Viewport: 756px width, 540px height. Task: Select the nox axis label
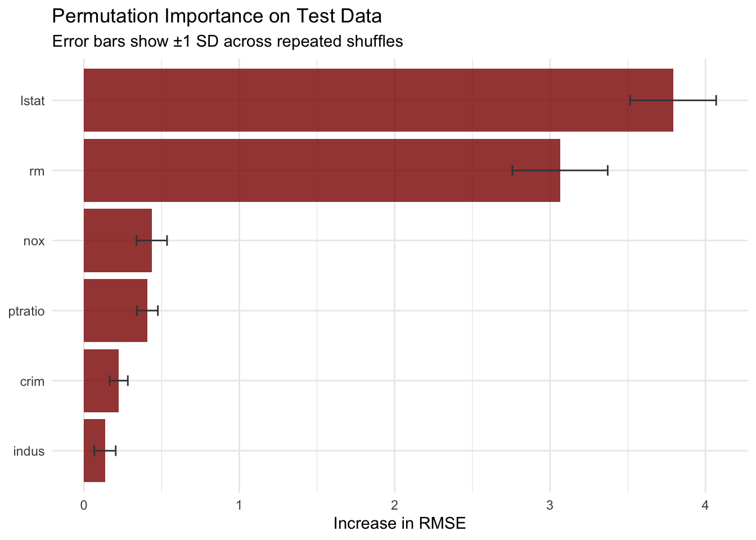click(x=34, y=241)
